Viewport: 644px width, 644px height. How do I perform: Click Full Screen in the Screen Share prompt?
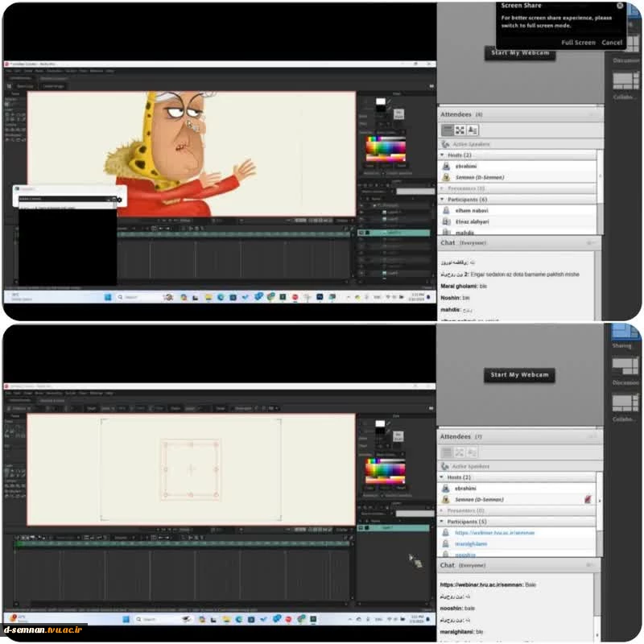coord(578,43)
